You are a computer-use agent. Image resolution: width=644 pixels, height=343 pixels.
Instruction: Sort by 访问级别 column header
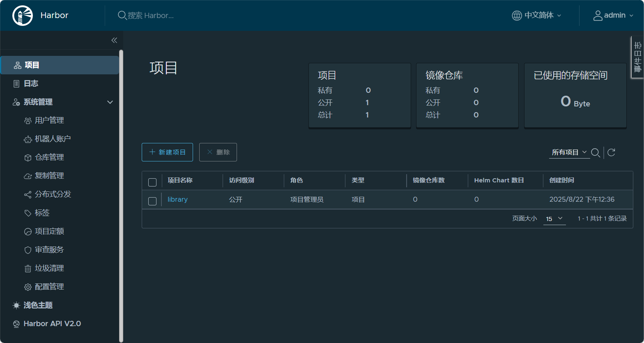(241, 180)
